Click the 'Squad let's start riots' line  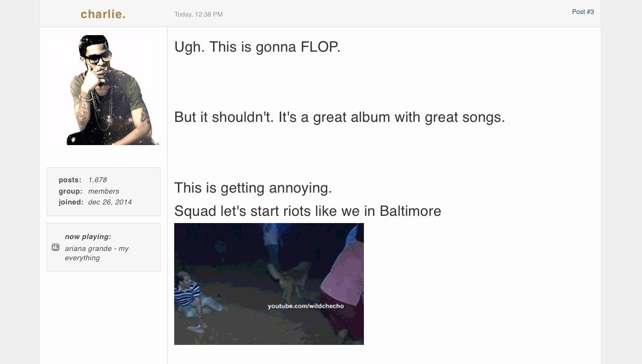(308, 211)
